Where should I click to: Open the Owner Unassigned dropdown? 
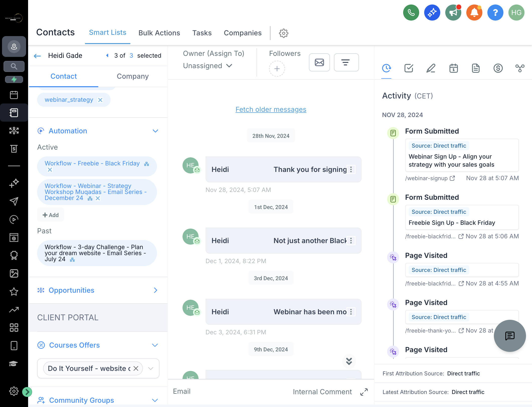(208, 66)
